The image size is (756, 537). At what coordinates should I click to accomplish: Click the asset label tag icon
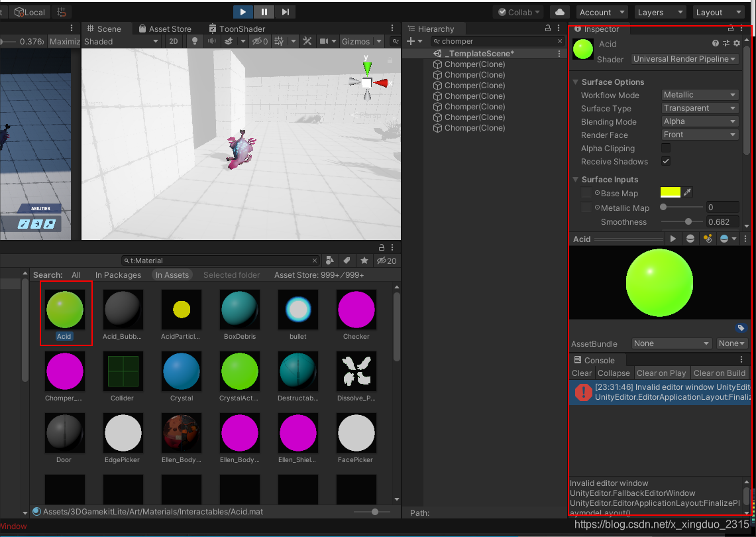pyautogui.click(x=741, y=328)
